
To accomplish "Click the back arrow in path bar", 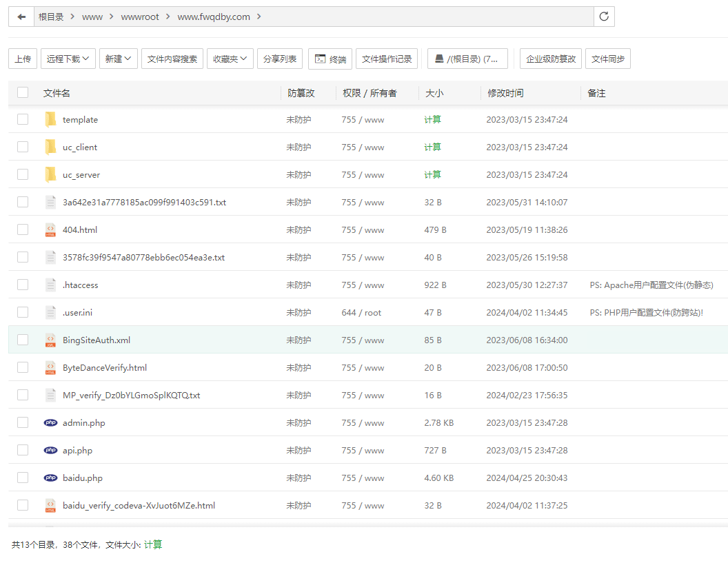I will 21,17.
